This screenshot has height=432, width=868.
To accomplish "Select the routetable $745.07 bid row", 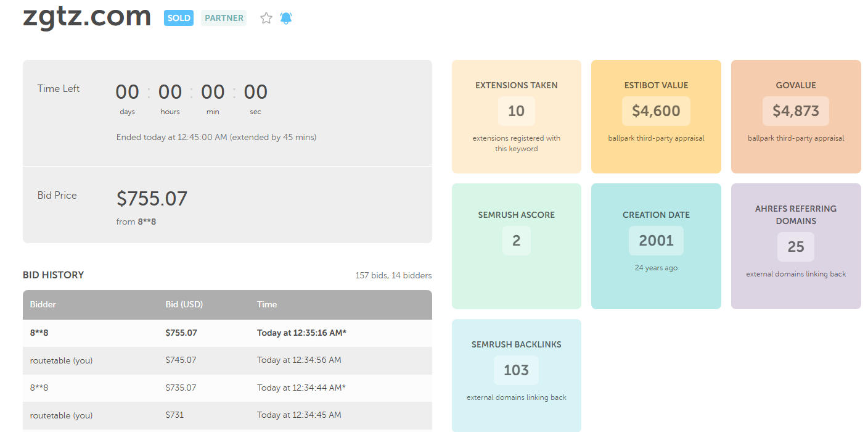I will (227, 360).
